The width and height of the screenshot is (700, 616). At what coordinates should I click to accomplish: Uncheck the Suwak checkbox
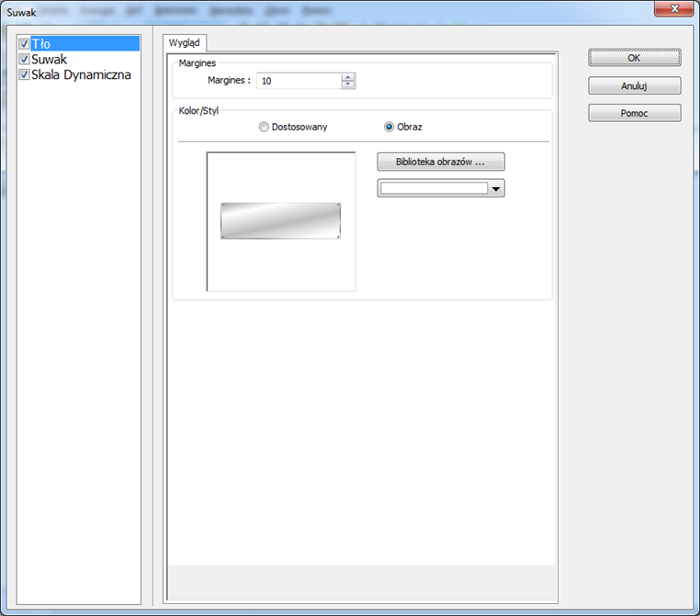[24, 59]
